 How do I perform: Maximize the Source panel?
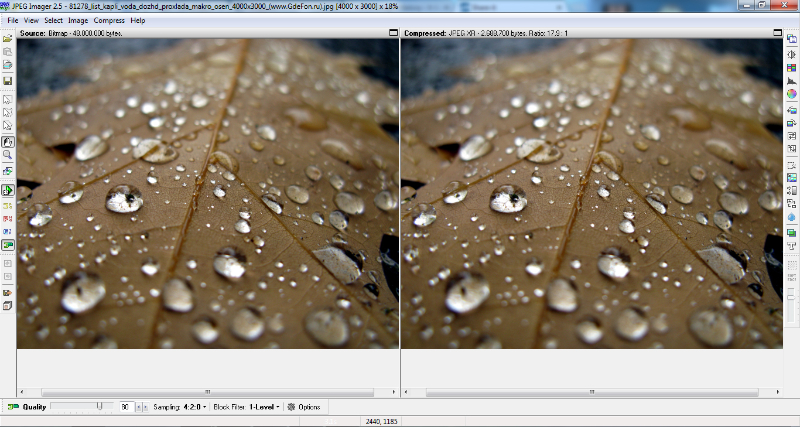394,32
